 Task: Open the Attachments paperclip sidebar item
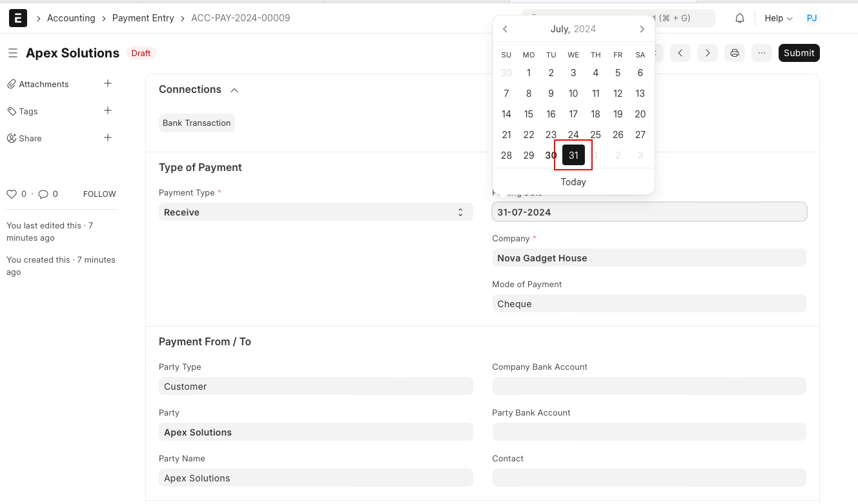[11, 84]
